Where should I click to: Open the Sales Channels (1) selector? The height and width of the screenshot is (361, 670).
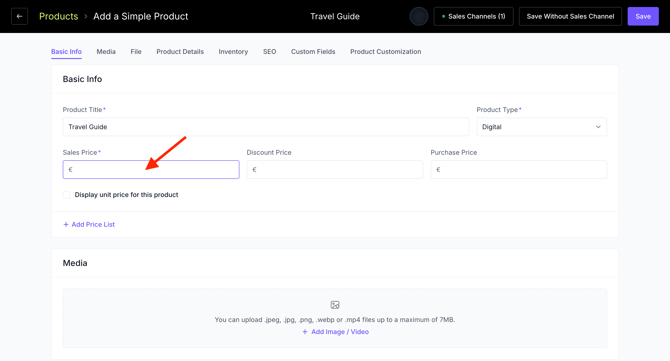click(x=473, y=16)
